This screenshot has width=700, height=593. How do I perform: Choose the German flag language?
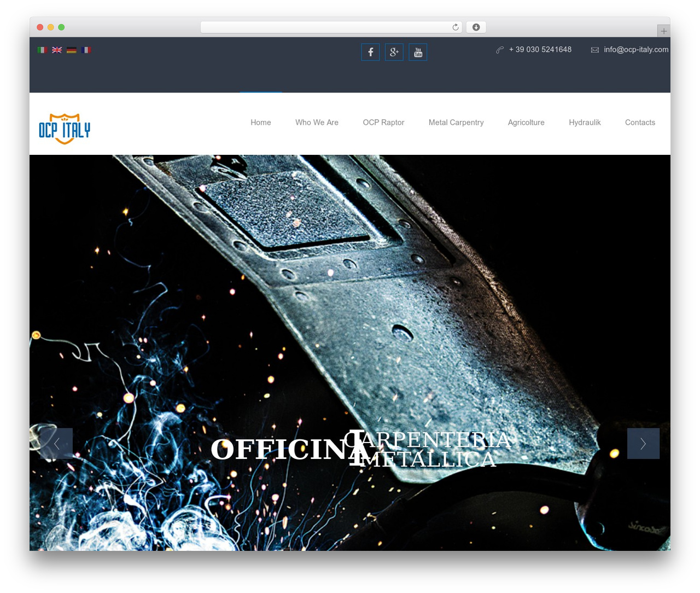[72, 50]
